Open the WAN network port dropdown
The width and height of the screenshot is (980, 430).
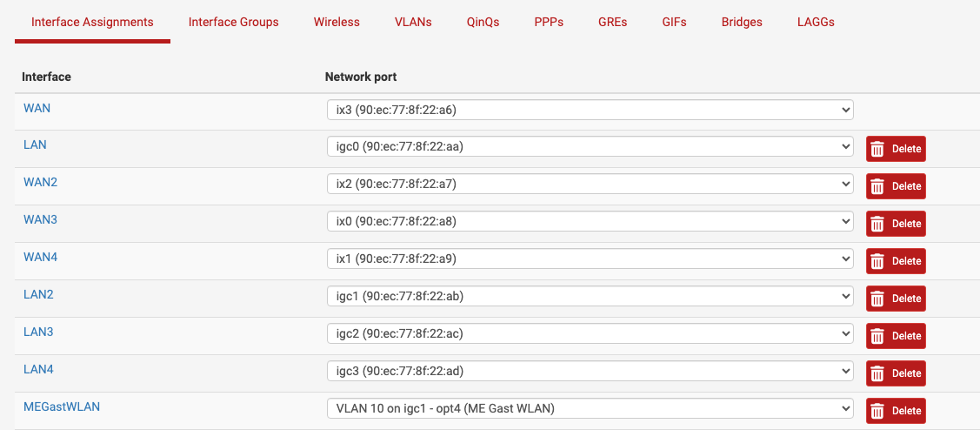590,110
